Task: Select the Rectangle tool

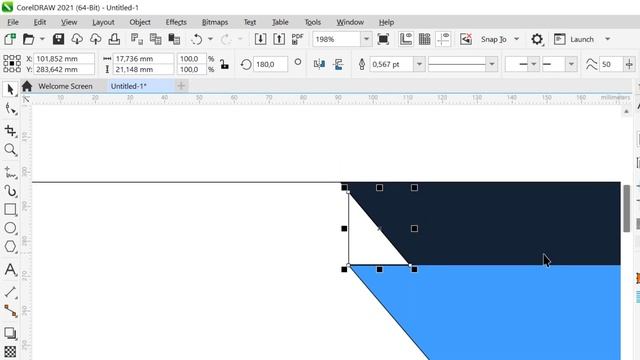Action: point(10,209)
